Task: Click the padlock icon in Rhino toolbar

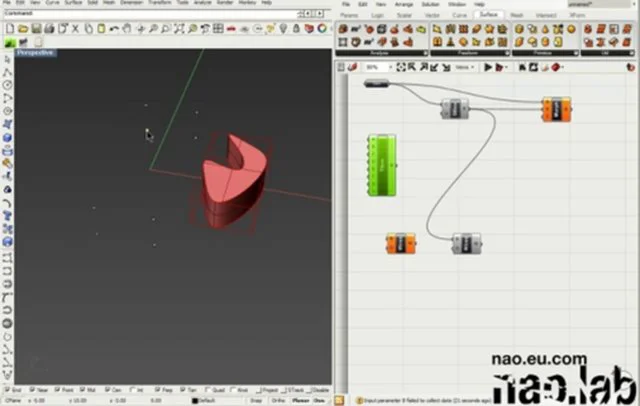Action: click(x=296, y=29)
